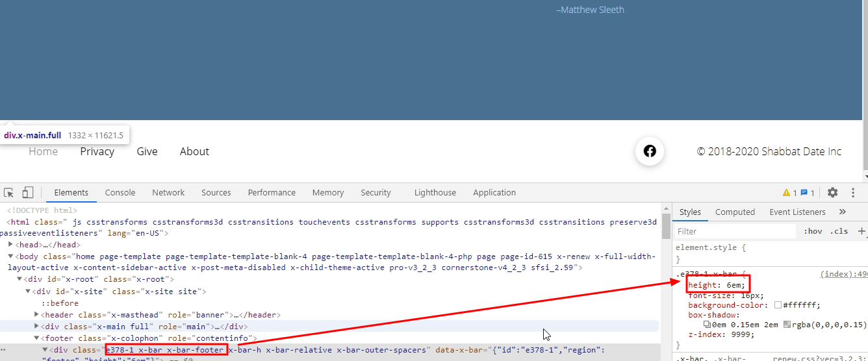868x361 pixels.
Task: Click the Matthew Sleeth attribution text
Action: pos(590,10)
